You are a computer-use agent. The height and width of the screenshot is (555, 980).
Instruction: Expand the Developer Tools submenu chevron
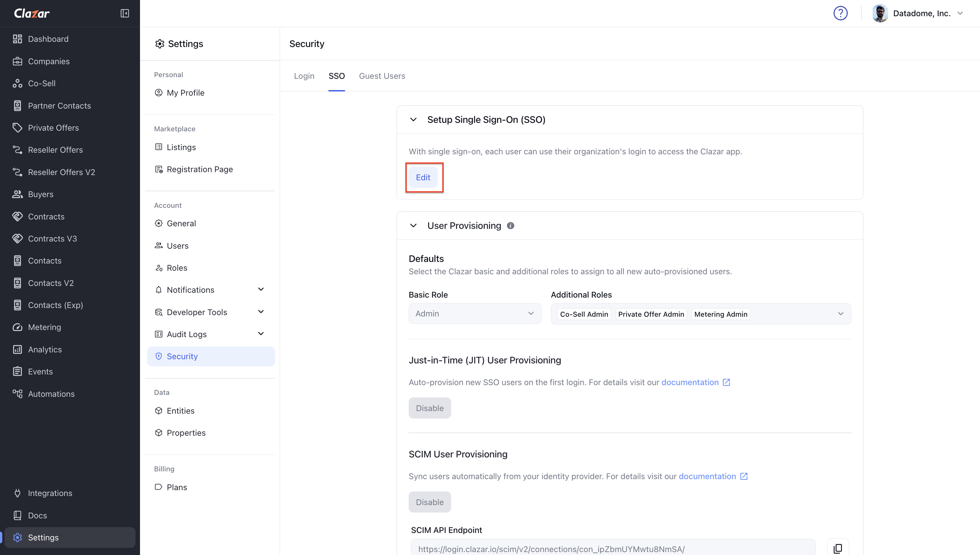coord(261,312)
